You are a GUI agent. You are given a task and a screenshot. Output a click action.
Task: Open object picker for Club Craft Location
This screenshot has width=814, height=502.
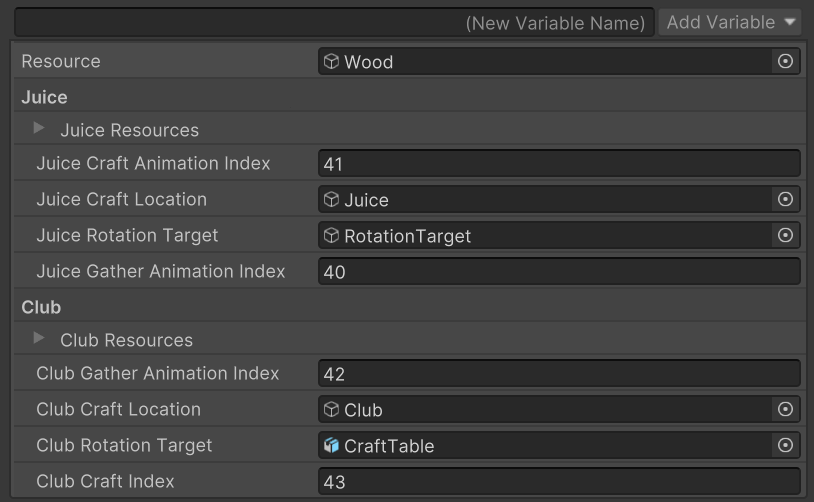(x=785, y=410)
